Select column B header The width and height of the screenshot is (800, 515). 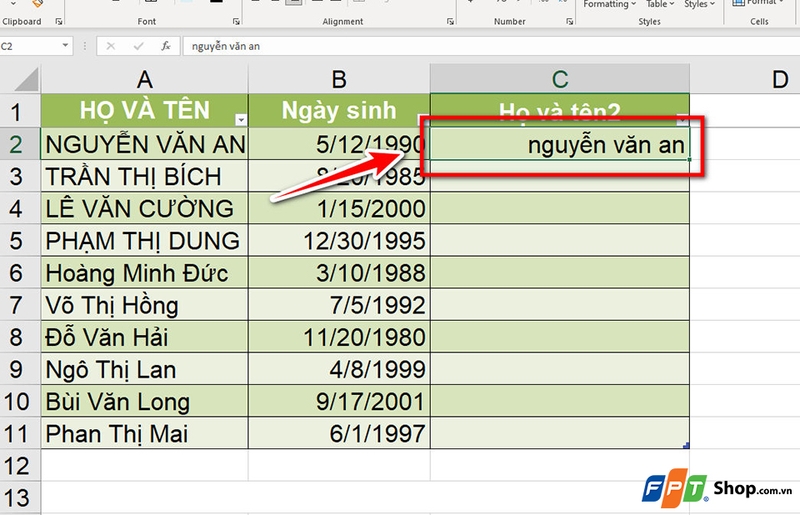[339, 79]
